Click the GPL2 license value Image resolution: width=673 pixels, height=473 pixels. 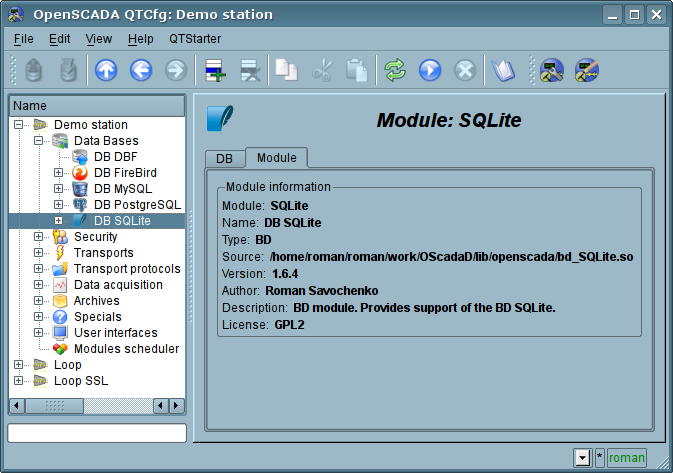point(289,325)
